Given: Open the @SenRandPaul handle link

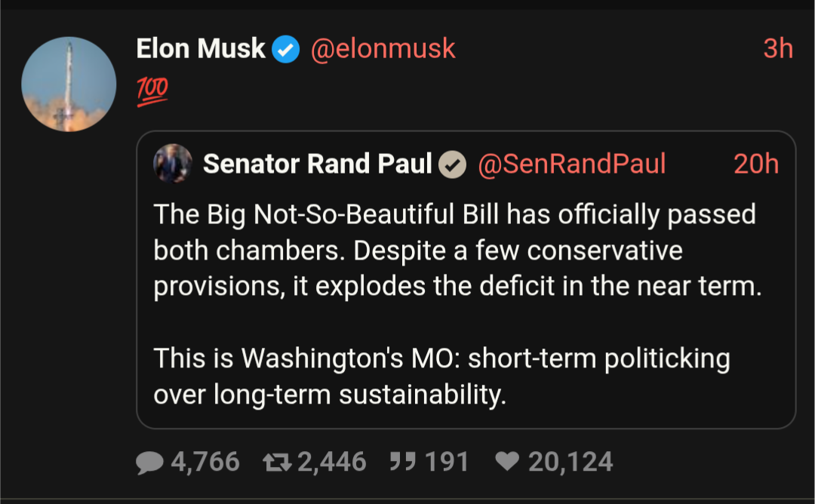Looking at the screenshot, I should tap(572, 164).
